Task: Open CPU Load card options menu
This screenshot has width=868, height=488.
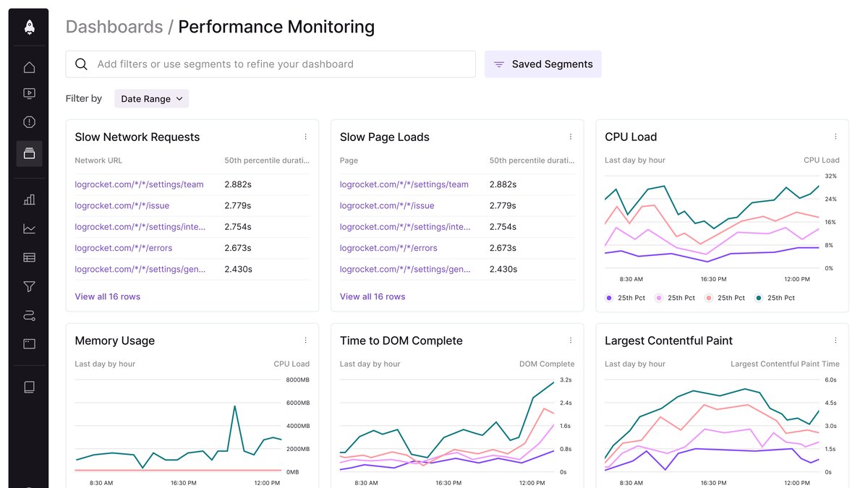Action: [835, 137]
